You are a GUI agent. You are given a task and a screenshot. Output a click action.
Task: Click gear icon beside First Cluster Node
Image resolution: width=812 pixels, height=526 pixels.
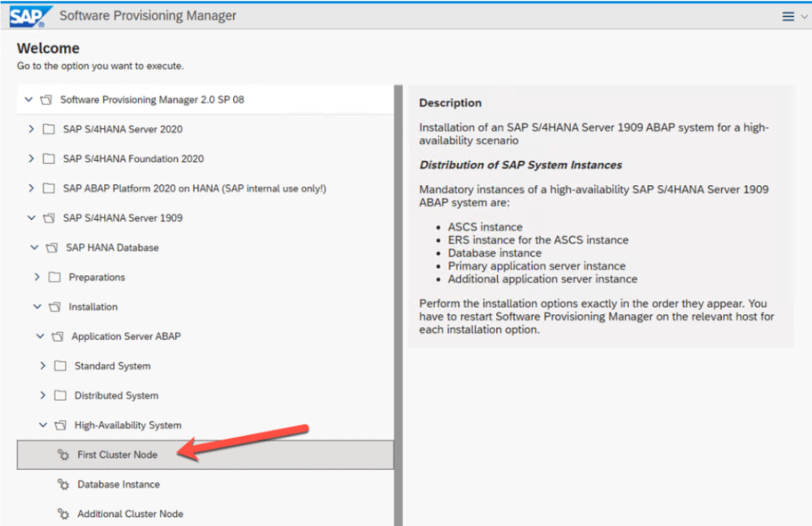[x=63, y=455]
